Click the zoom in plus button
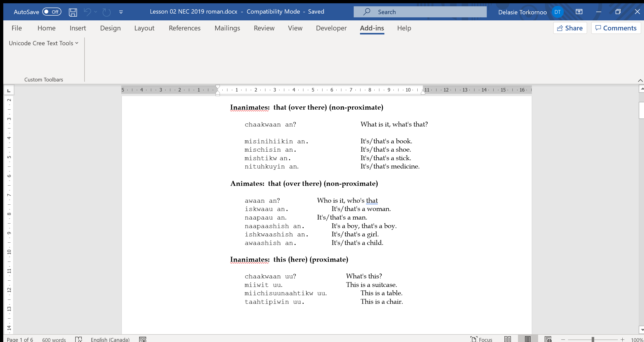Image resolution: width=644 pixels, height=342 pixels. pyautogui.click(x=622, y=339)
